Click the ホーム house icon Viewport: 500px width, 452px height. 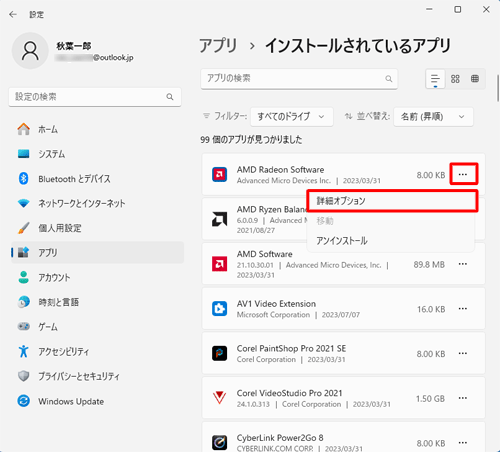tap(24, 129)
